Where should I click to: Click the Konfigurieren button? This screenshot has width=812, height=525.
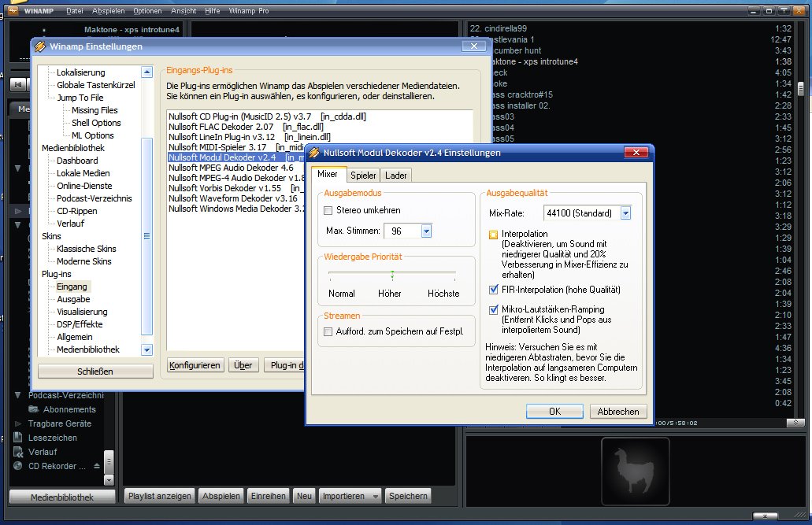195,365
